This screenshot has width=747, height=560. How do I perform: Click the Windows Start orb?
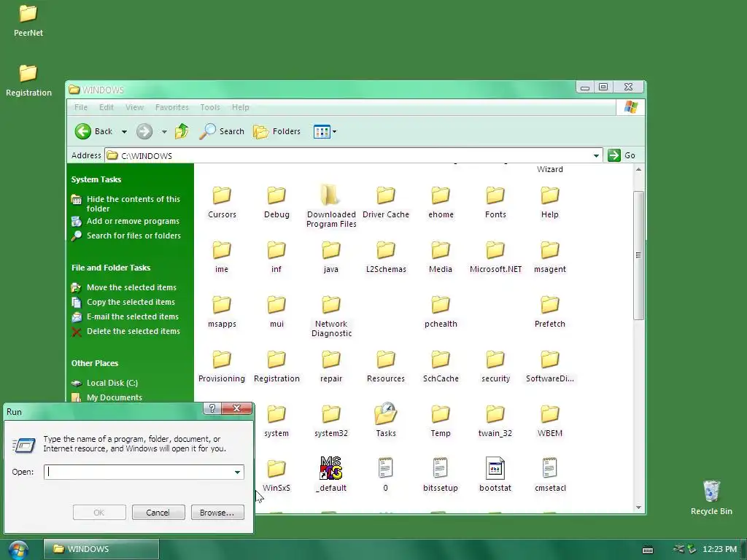click(18, 550)
